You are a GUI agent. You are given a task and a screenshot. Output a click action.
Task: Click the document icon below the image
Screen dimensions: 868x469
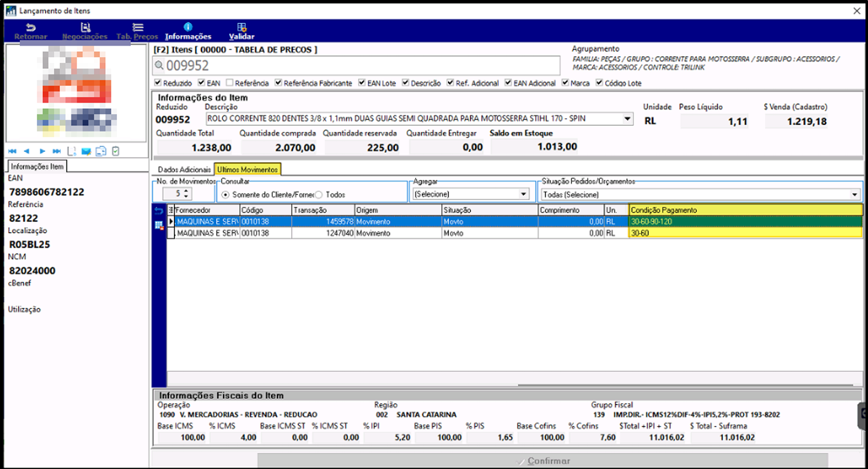pyautogui.click(x=71, y=151)
